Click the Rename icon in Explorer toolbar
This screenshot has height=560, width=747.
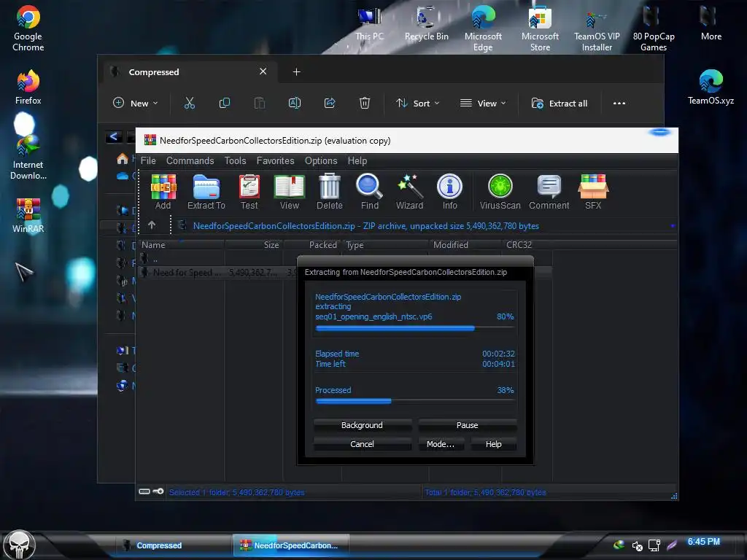pos(295,103)
